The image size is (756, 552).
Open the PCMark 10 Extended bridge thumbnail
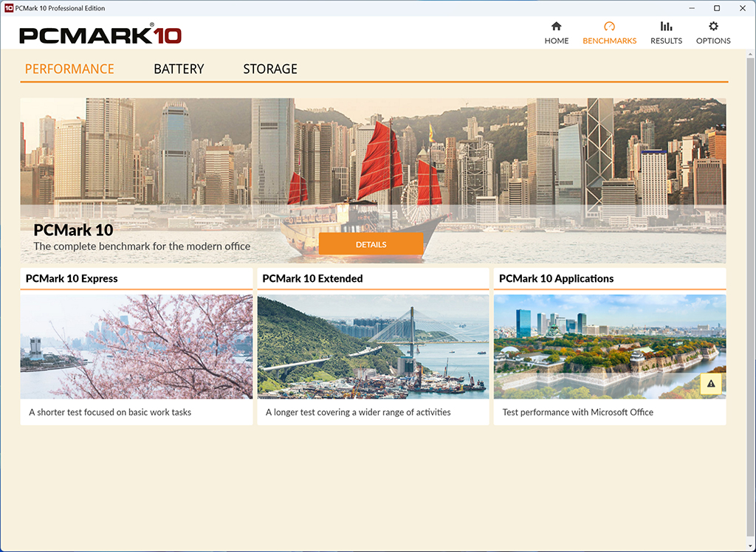[x=373, y=347]
